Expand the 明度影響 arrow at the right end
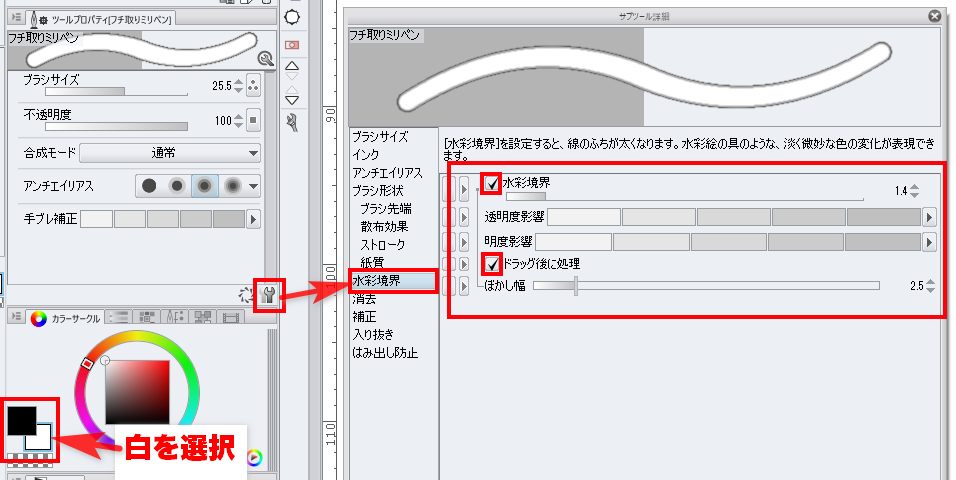This screenshot has width=956, height=480. (929, 242)
